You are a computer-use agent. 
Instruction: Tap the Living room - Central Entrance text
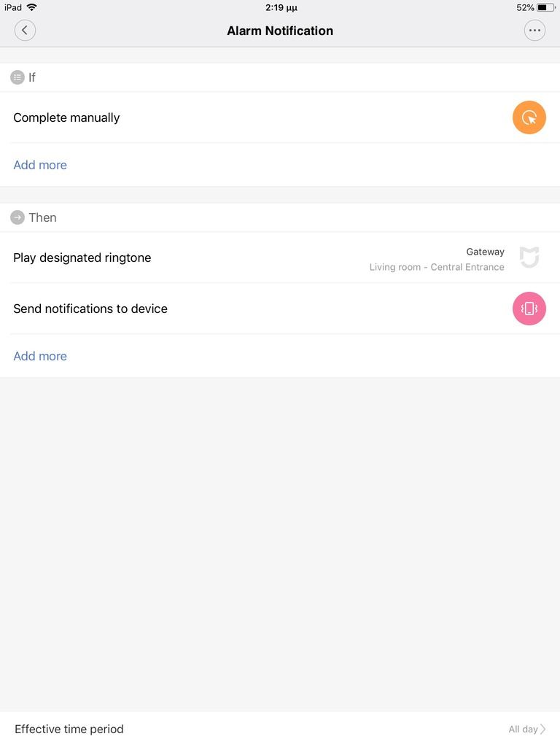click(x=437, y=267)
